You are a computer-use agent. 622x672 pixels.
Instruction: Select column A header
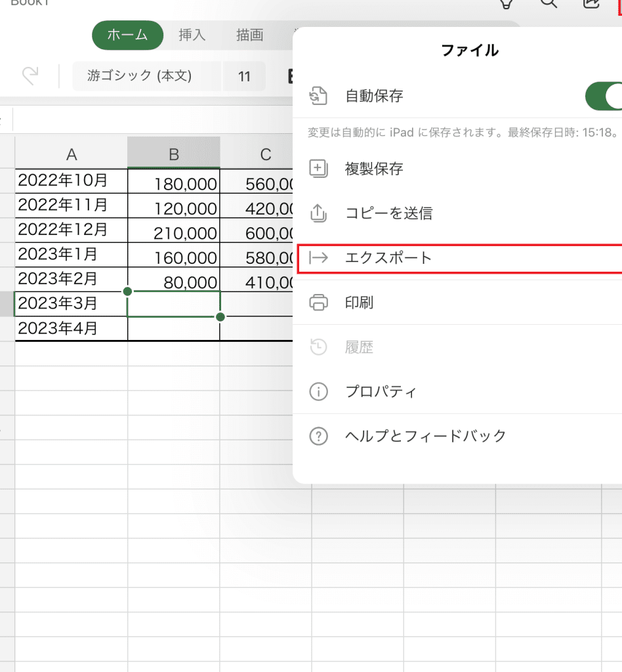[72, 154]
